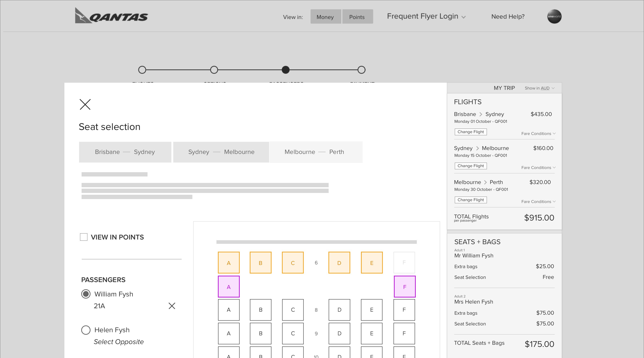This screenshot has width=644, height=358.
Task: Select William Fysh passenger radio button
Action: [x=86, y=294]
